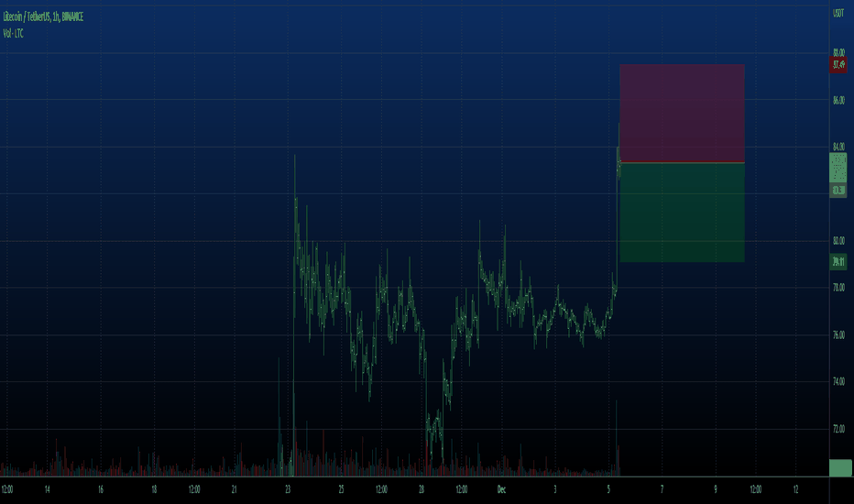854x504 pixels.
Task: Select the green profit zone of short position
Action: 682,213
